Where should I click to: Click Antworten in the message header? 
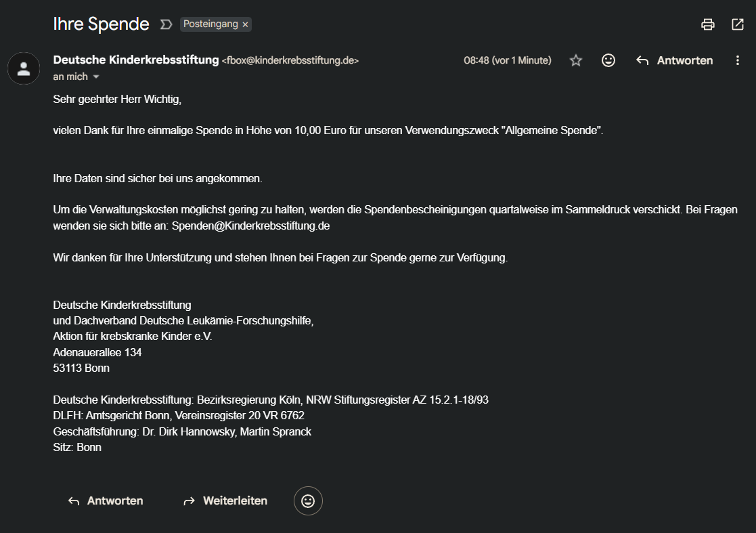click(674, 60)
